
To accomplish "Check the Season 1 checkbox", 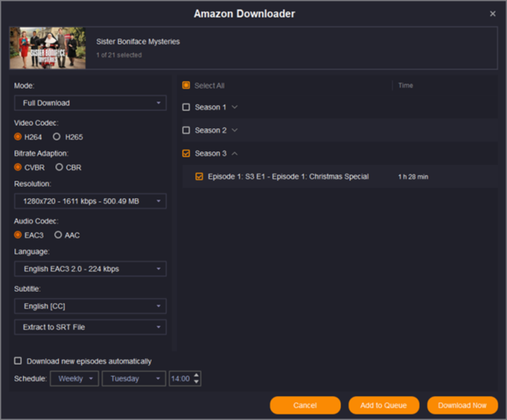I will pos(186,107).
